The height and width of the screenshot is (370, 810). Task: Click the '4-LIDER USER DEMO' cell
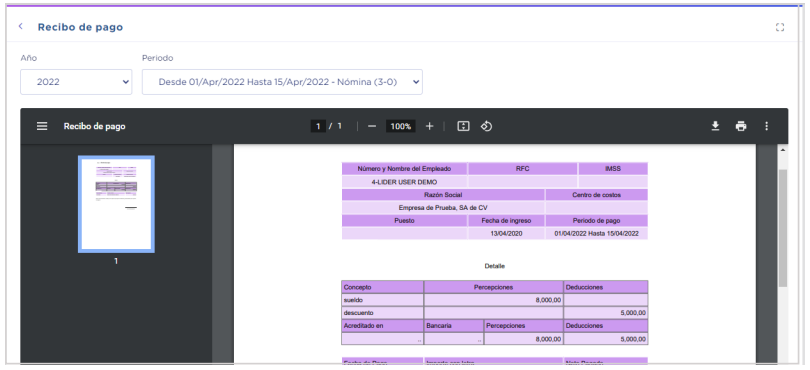(404, 182)
